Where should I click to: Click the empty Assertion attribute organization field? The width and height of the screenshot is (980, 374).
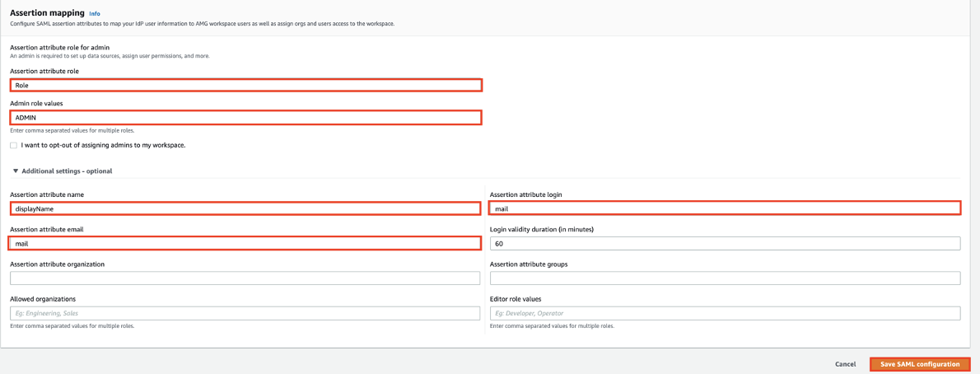click(245, 278)
